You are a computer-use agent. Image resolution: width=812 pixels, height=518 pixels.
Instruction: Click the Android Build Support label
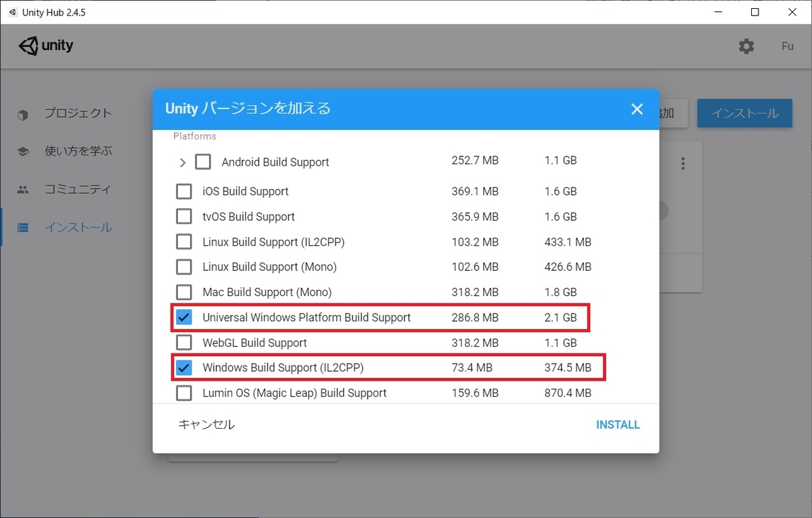[x=275, y=163]
